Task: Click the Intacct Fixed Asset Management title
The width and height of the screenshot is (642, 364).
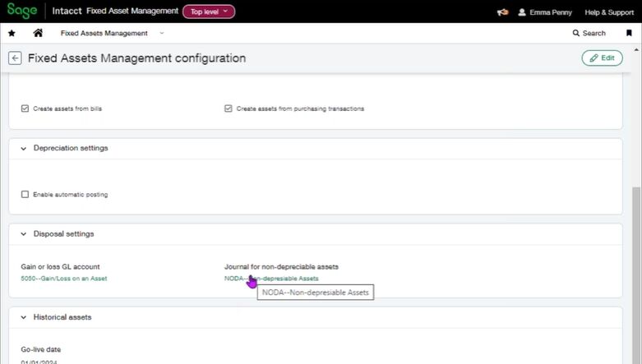Action: [115, 11]
